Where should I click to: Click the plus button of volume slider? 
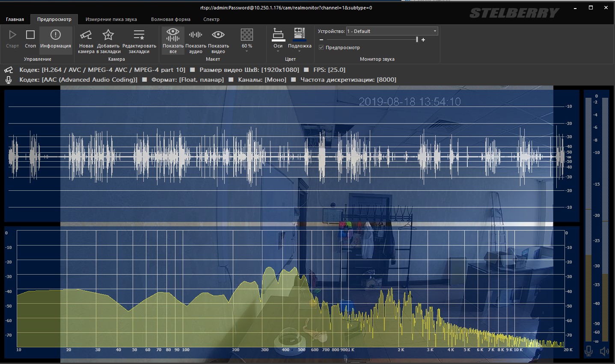click(x=423, y=40)
